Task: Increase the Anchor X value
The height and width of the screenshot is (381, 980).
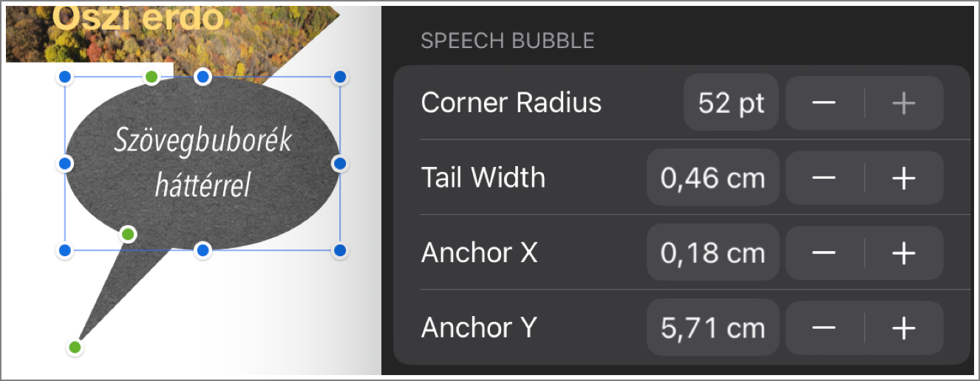Action: 904,253
